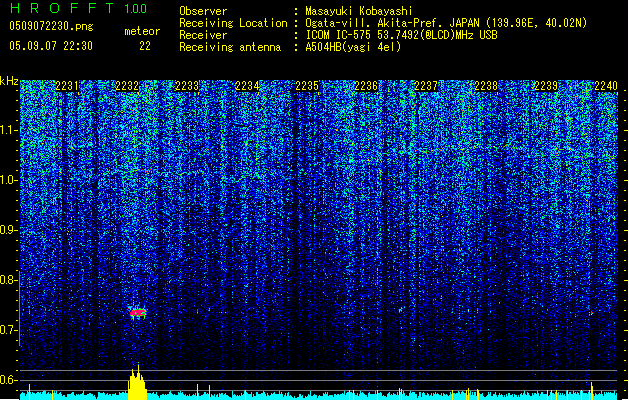Click the 'Receiving Location' label

[233, 23]
